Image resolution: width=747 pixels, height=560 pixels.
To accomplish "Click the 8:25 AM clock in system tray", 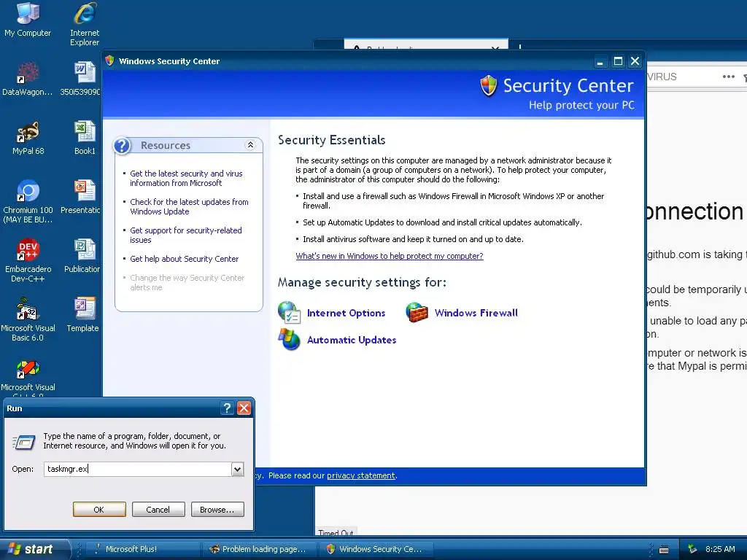I will click(720, 549).
